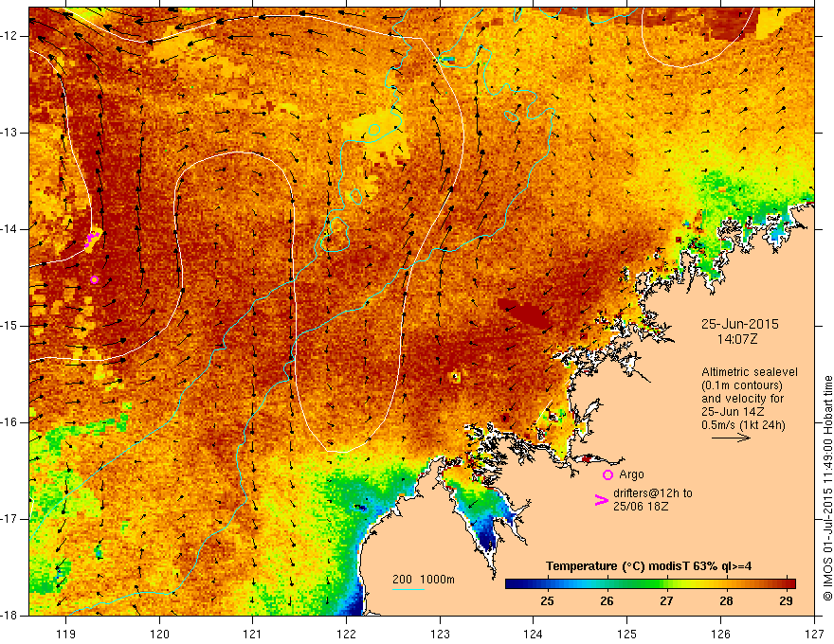The width and height of the screenshot is (834, 644).
Task: Click the 0.5m/s velocity scale arrow
Action: tap(731, 438)
